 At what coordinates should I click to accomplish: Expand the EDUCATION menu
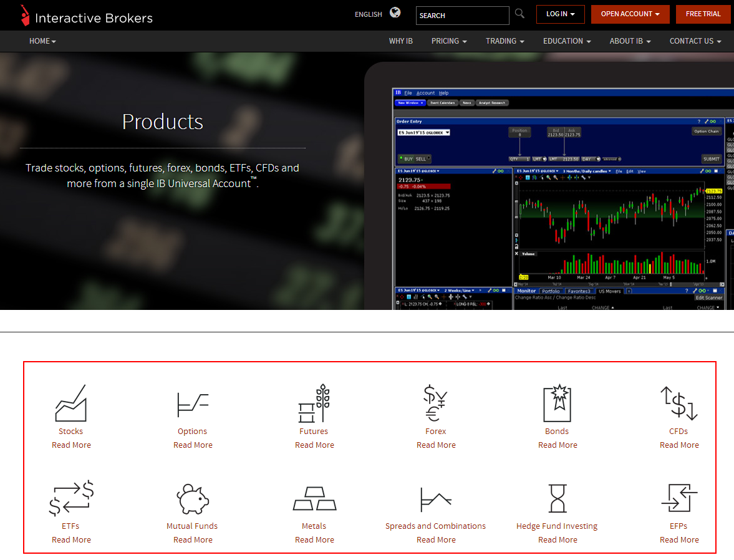click(567, 41)
